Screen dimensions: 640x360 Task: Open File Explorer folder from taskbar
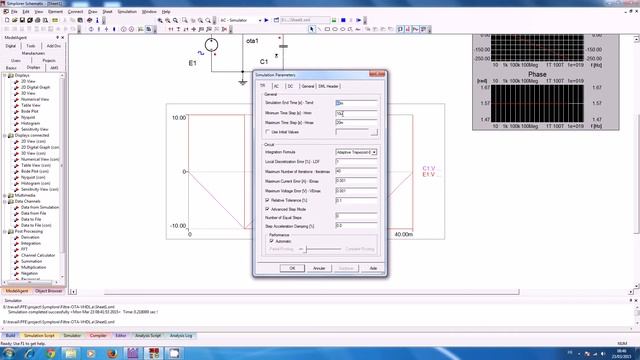pos(71,353)
